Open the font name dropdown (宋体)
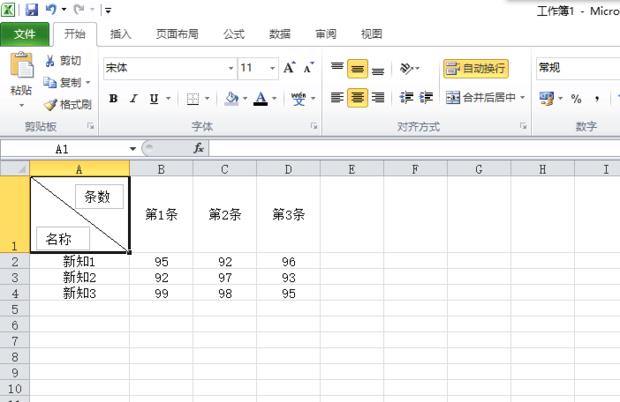 coord(169,68)
